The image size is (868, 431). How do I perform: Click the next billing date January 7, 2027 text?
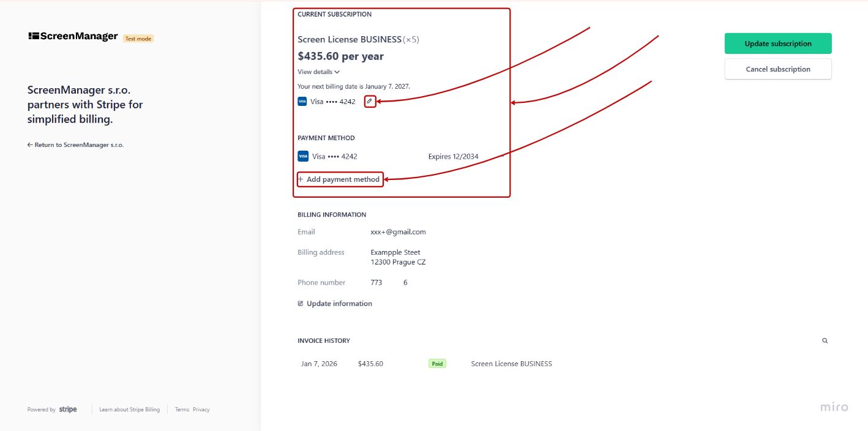[354, 86]
